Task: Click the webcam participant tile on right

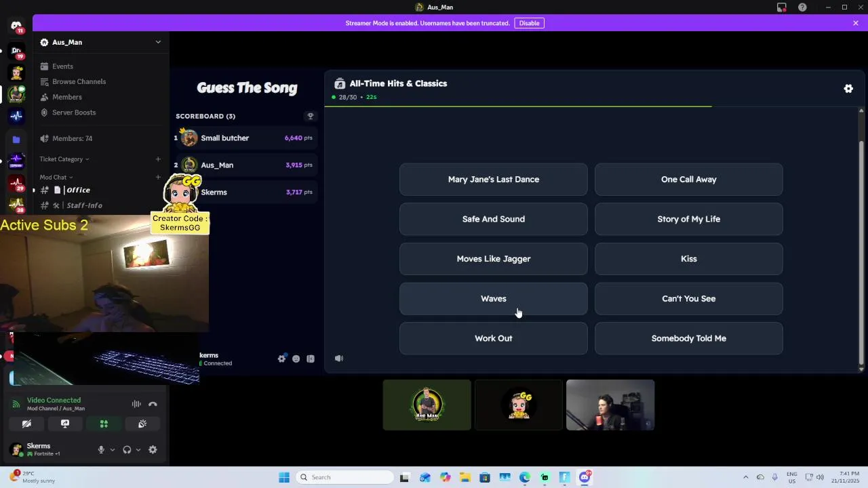Action: click(x=610, y=405)
